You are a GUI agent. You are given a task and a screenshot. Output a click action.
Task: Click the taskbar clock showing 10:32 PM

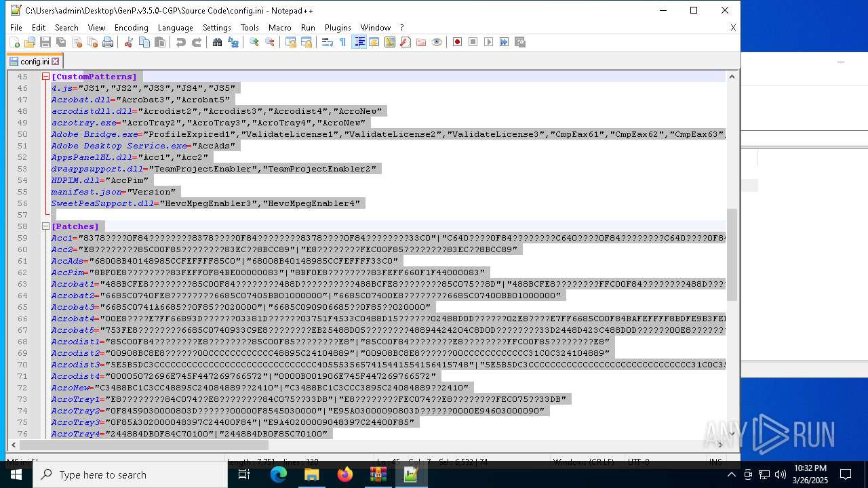tap(810, 474)
